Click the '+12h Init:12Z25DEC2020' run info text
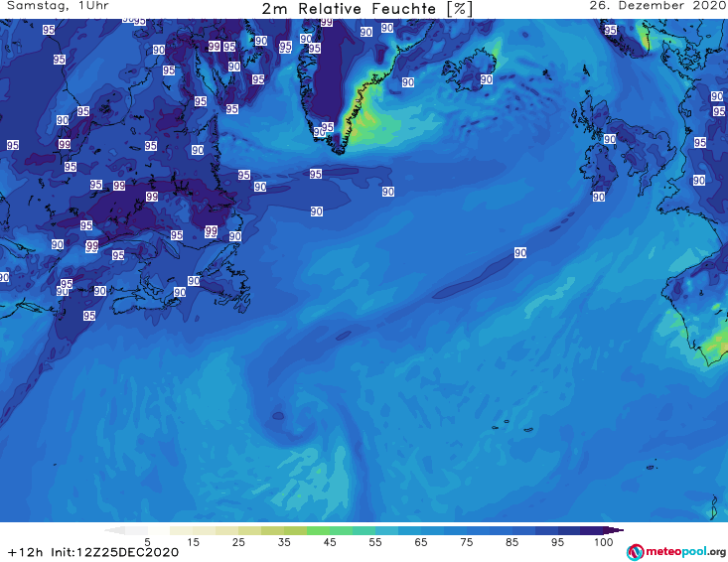 (93, 552)
